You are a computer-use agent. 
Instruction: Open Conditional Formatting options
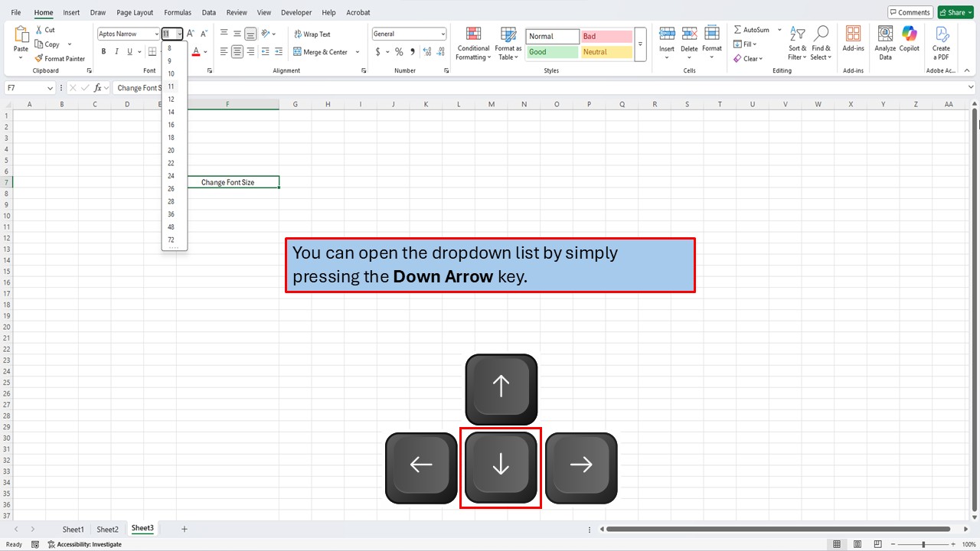(x=473, y=43)
